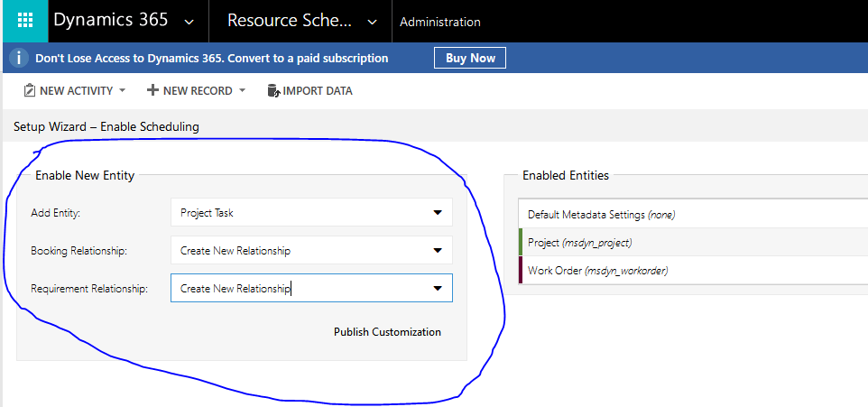Open the Resource Scheduling area menu
Screen dimensions: 868x407
click(x=290, y=21)
